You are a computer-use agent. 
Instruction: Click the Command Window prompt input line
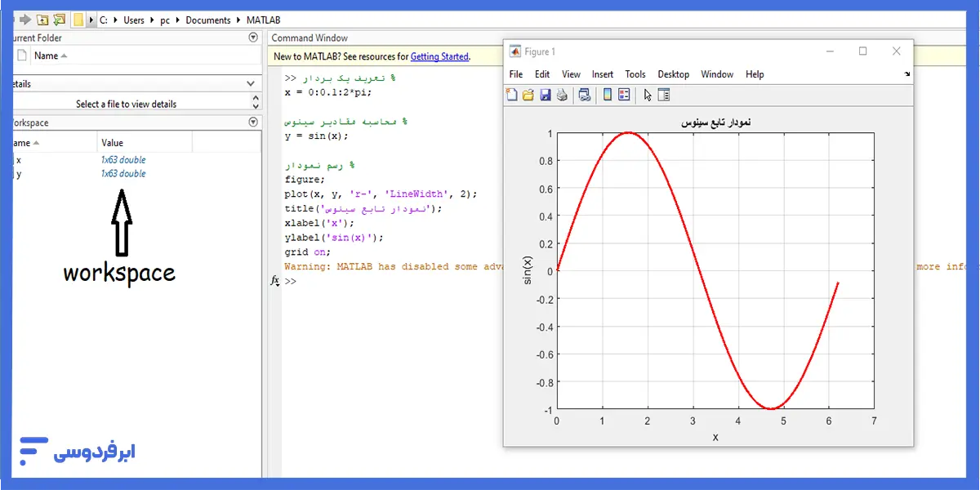pos(392,281)
